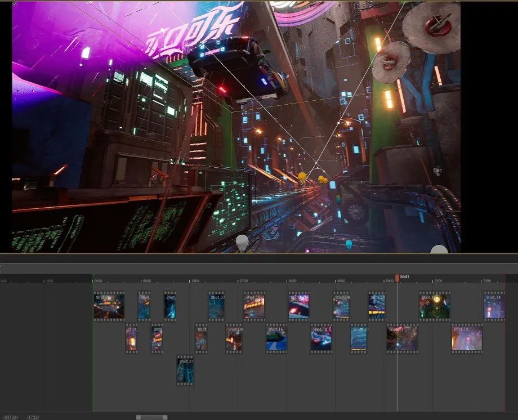Click the 6300 tick on the timeline ruler
Image resolution: width=518 pixels, height=420 pixels.
[438, 281]
